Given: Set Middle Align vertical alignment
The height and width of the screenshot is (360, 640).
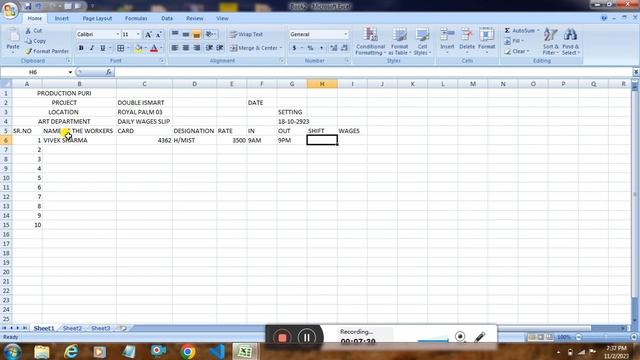Looking at the screenshot, I should tap(186, 34).
